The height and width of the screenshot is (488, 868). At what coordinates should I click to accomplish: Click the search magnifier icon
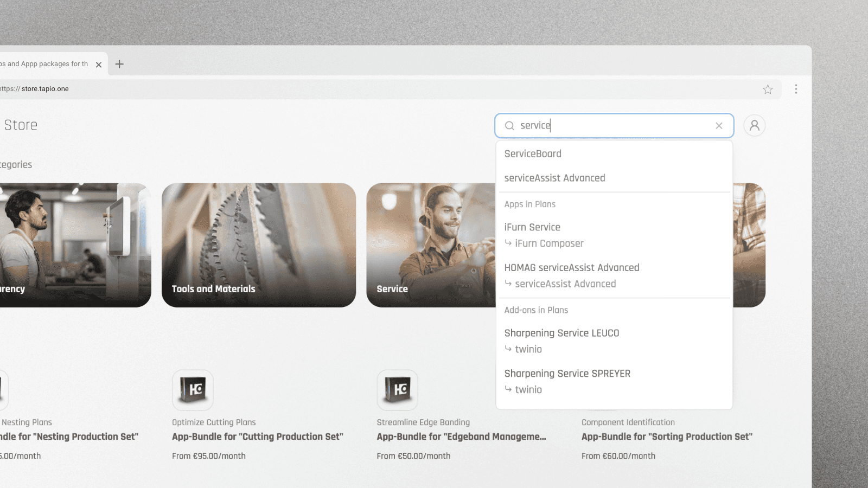509,126
